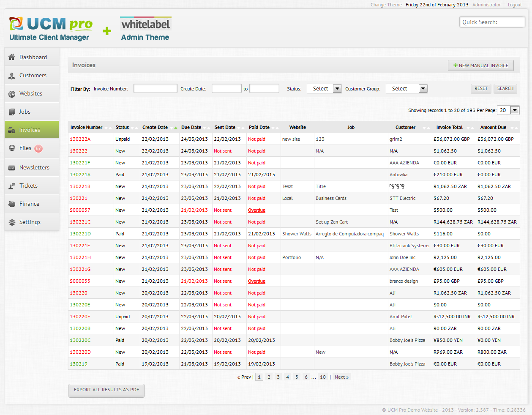Open Jobs via its document icon
This screenshot has height=415, width=532.
click(12, 112)
